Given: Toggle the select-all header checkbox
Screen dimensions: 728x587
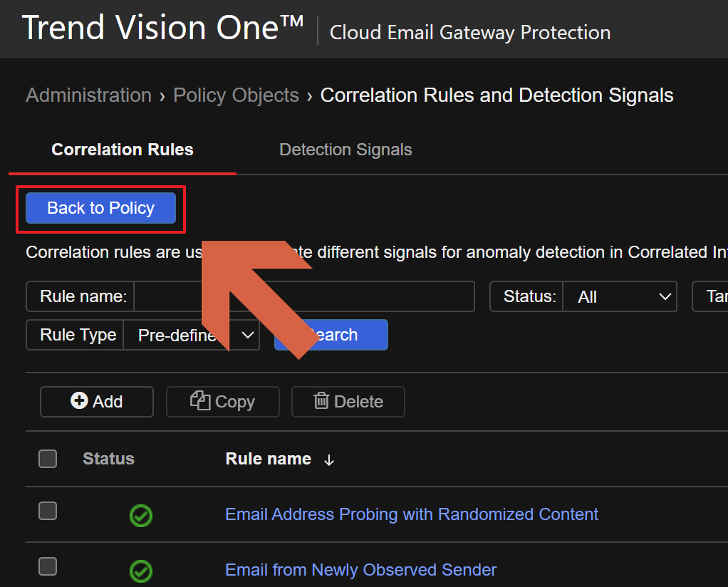Looking at the screenshot, I should [48, 459].
